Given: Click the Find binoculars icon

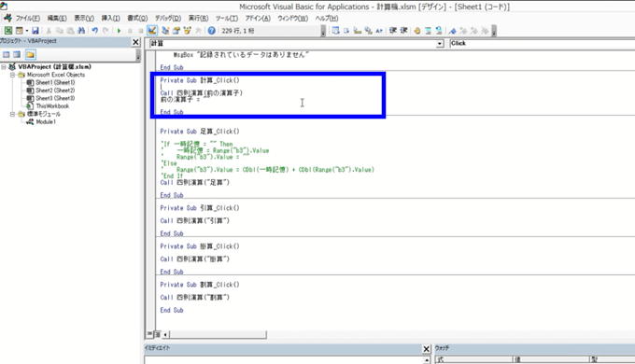Looking at the screenshot, I should [81, 31].
